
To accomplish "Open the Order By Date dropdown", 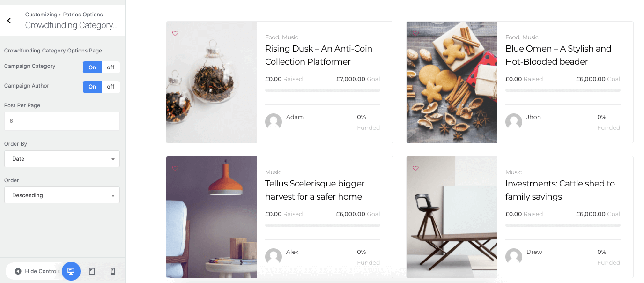I will click(x=62, y=159).
